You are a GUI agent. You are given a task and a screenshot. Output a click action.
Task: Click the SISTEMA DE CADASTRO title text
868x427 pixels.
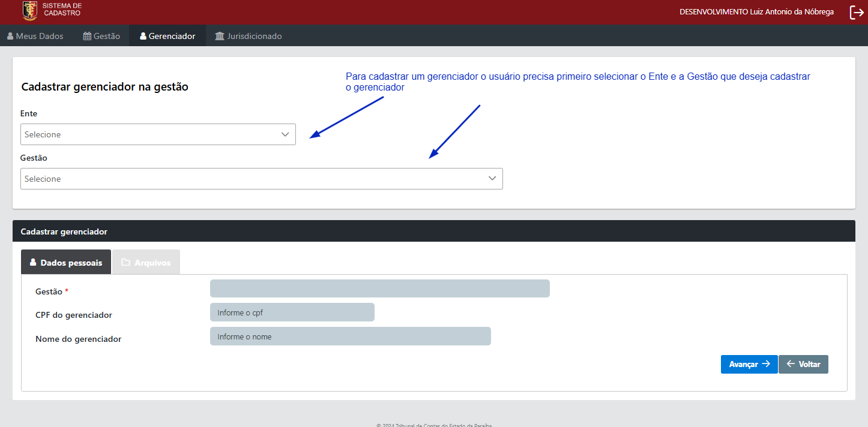tap(62, 9)
